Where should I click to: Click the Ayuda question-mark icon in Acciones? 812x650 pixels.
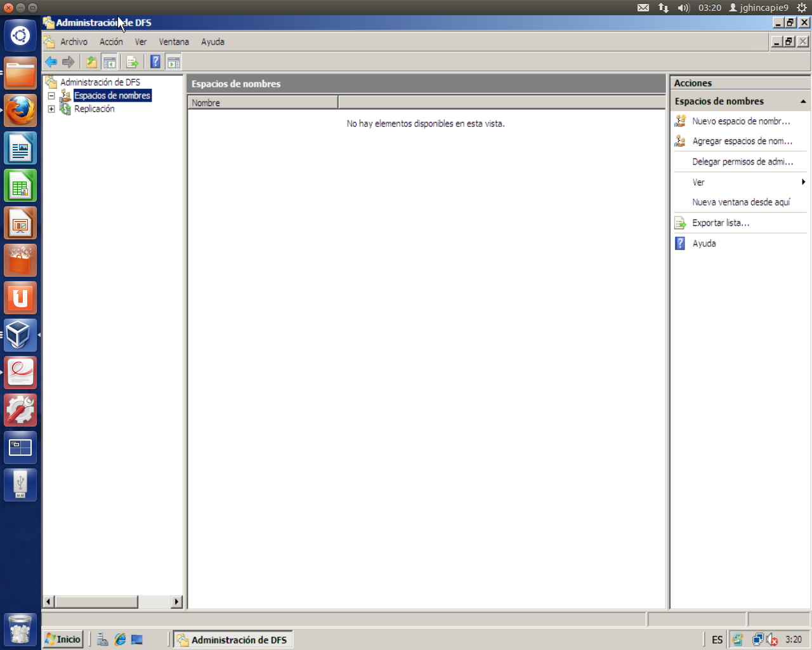tap(680, 243)
